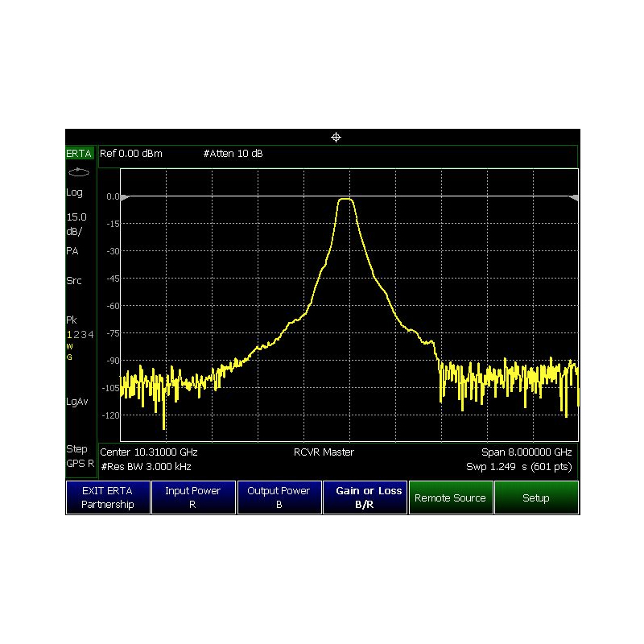
Task: Click the right reference level arrow marker
Action: click(x=573, y=197)
